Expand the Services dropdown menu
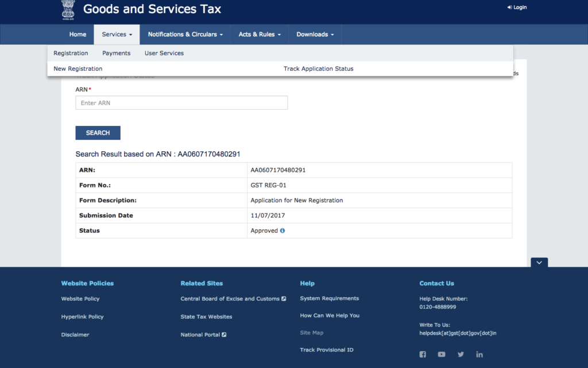This screenshot has height=368, width=588. tap(117, 34)
